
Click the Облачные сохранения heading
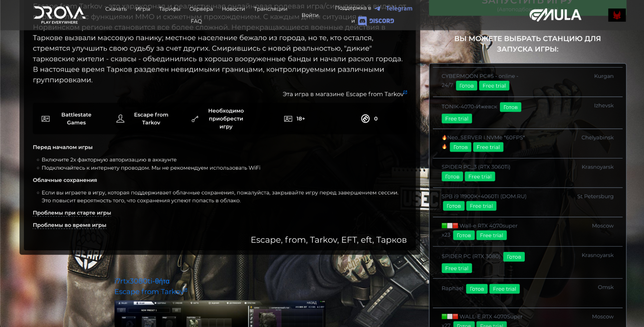tap(65, 180)
